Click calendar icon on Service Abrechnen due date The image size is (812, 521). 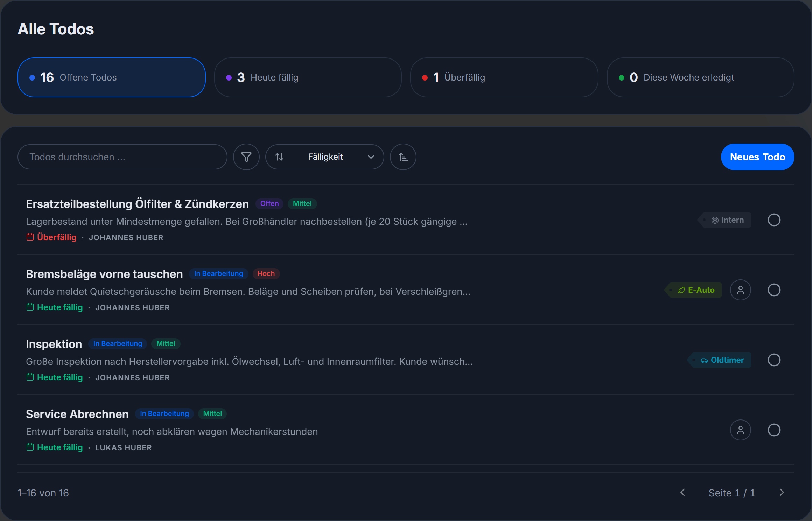[30, 447]
